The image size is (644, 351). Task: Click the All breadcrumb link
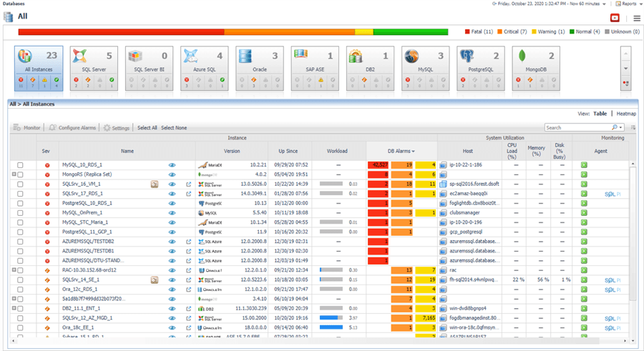click(12, 104)
